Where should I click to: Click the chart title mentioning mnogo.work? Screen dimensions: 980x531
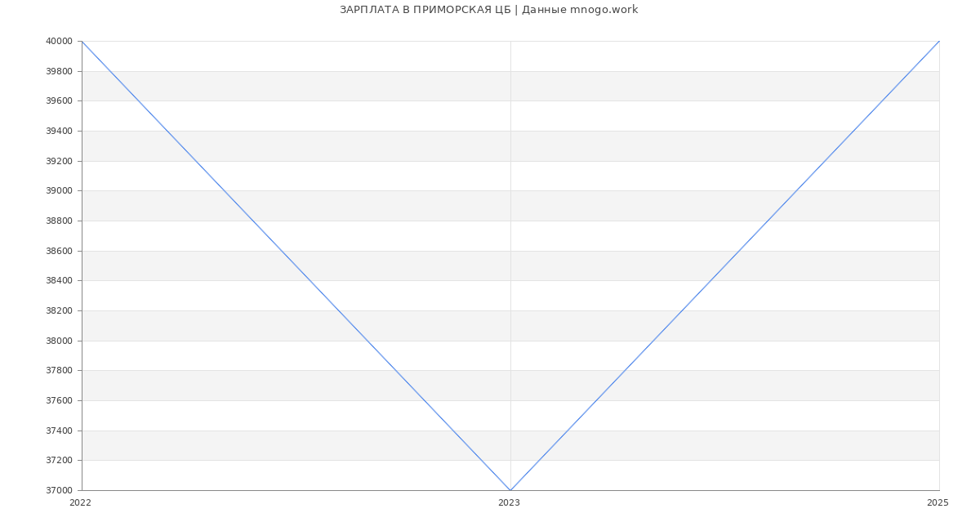pyautogui.click(x=488, y=10)
